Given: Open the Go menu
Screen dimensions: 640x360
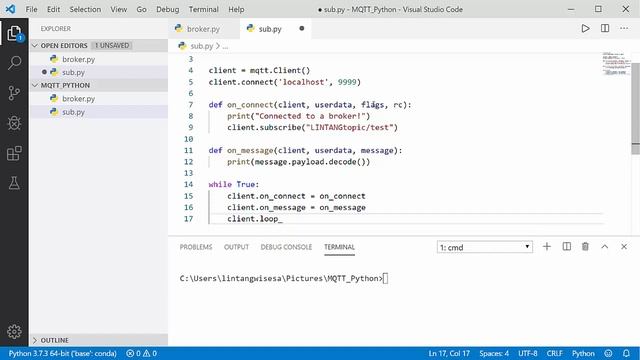Looking at the screenshot, I should (x=141, y=9).
